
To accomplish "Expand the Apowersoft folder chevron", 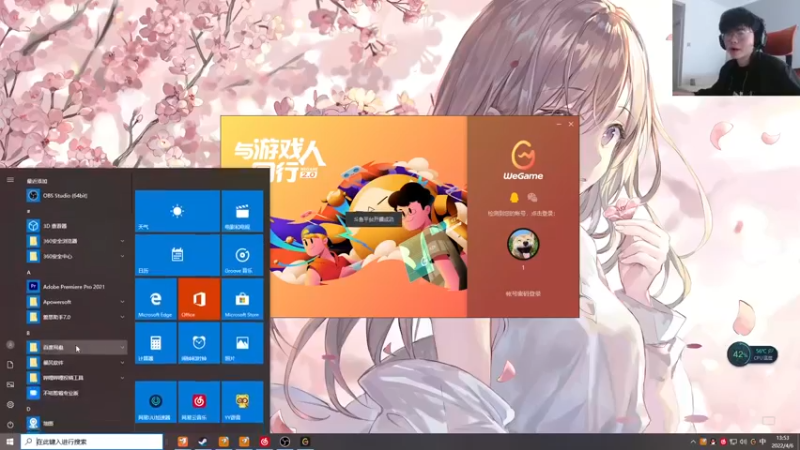I will [x=122, y=302].
